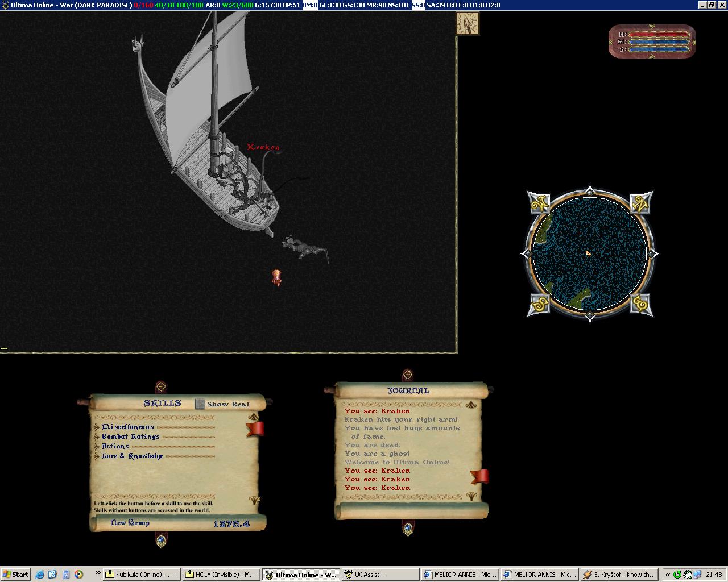Click the second quick launch icon
The height and width of the screenshot is (582, 728).
(52, 575)
